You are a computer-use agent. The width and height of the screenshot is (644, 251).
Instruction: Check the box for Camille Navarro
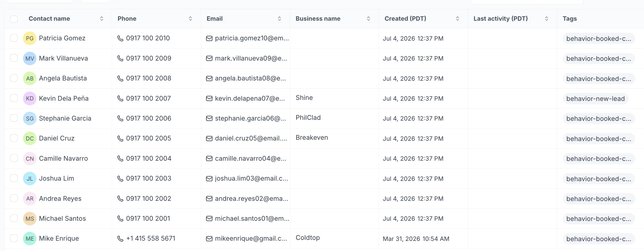tap(14, 158)
